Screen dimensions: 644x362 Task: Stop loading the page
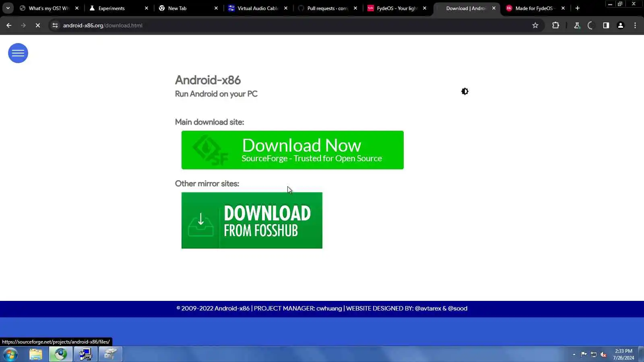pyautogui.click(x=38, y=25)
